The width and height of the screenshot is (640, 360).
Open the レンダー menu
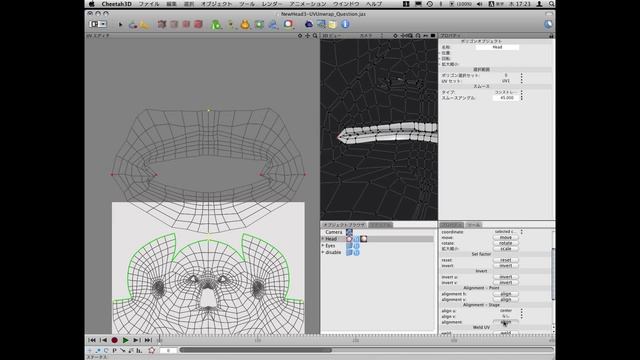point(272,4)
